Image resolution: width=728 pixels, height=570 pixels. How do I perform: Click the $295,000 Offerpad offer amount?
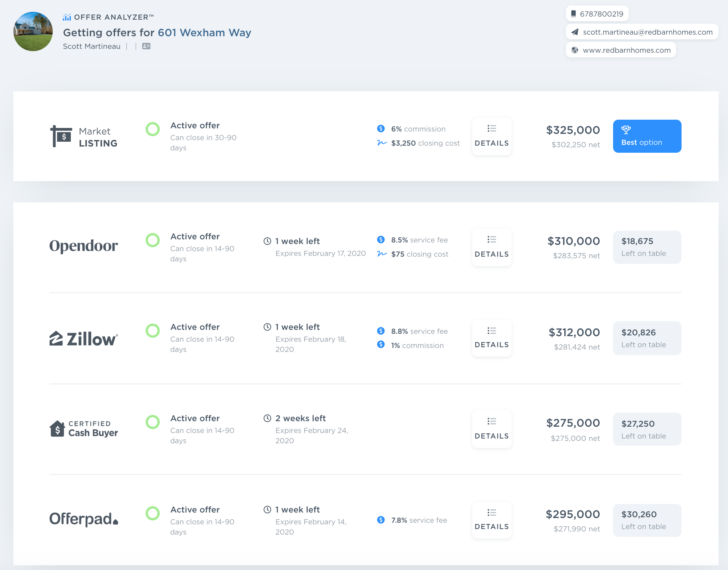pyautogui.click(x=573, y=514)
